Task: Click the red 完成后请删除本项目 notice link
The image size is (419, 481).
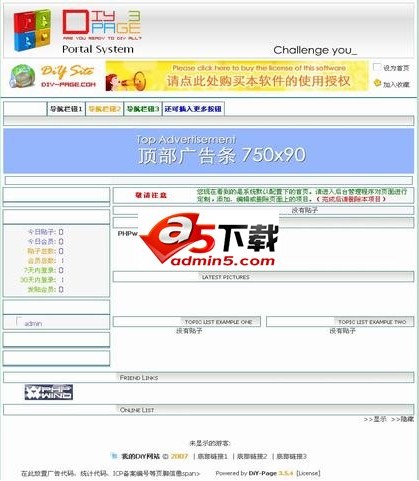Action: point(350,199)
